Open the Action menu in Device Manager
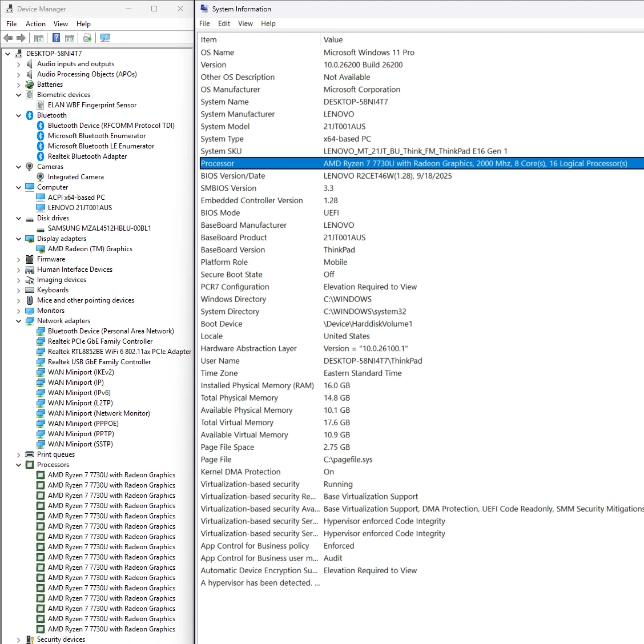The image size is (644, 644). click(35, 24)
